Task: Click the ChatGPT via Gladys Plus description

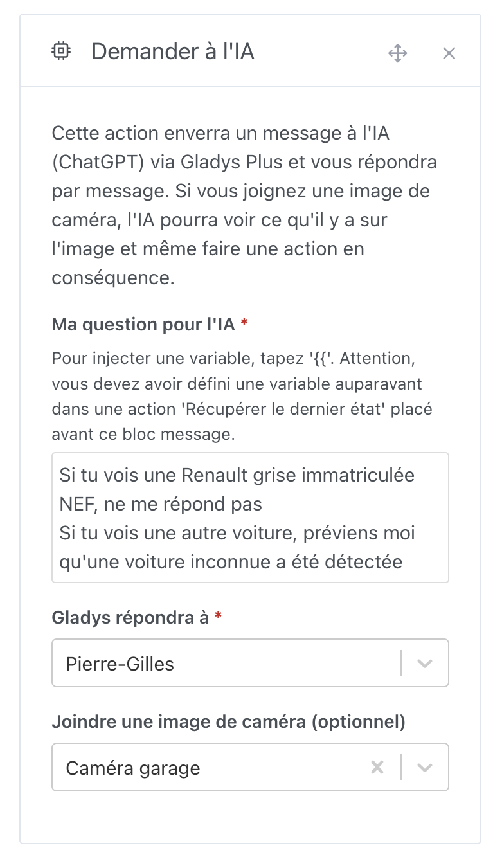Action: click(x=244, y=206)
